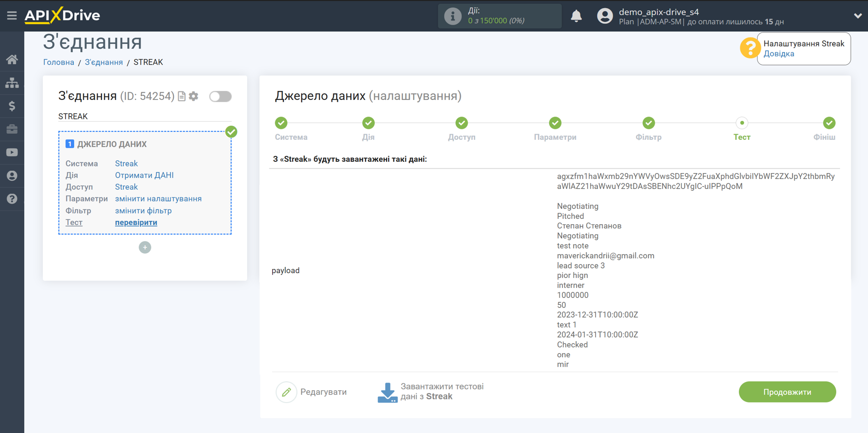Click data source green checkmark badge
Image resolution: width=868 pixels, height=433 pixels.
pyautogui.click(x=231, y=132)
